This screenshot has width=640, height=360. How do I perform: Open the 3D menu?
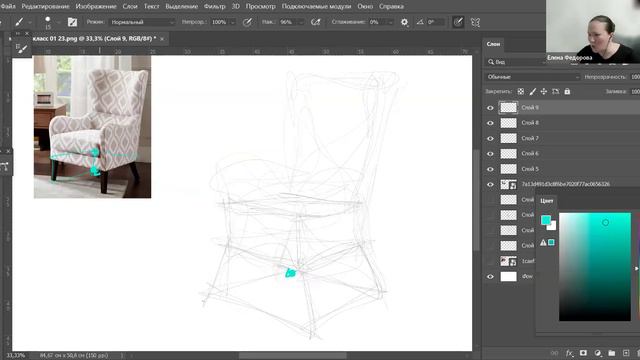(x=236, y=7)
